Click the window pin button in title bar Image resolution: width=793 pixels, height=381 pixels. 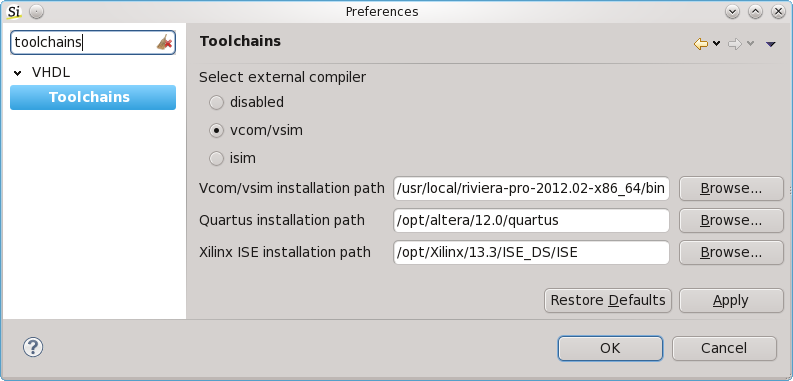click(36, 12)
